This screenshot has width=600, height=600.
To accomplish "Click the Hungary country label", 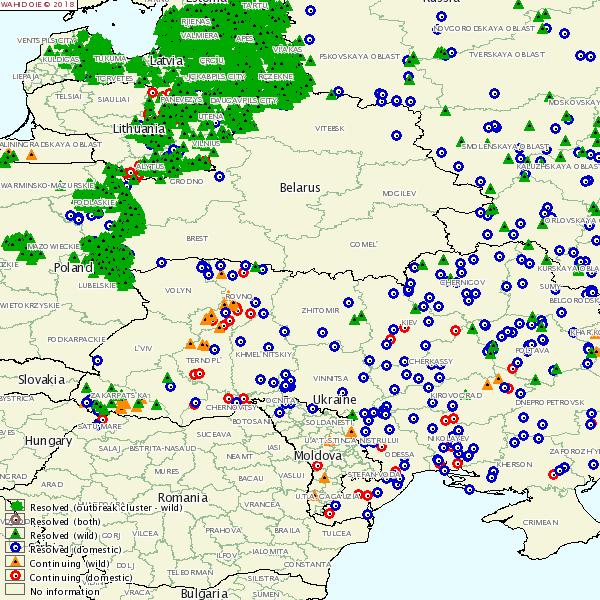I will click(48, 441).
